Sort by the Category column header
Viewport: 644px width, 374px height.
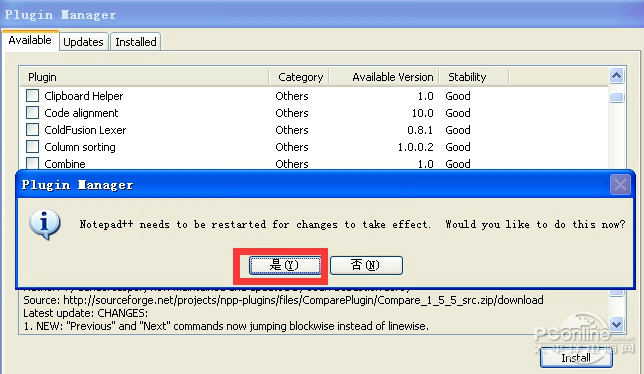[299, 77]
